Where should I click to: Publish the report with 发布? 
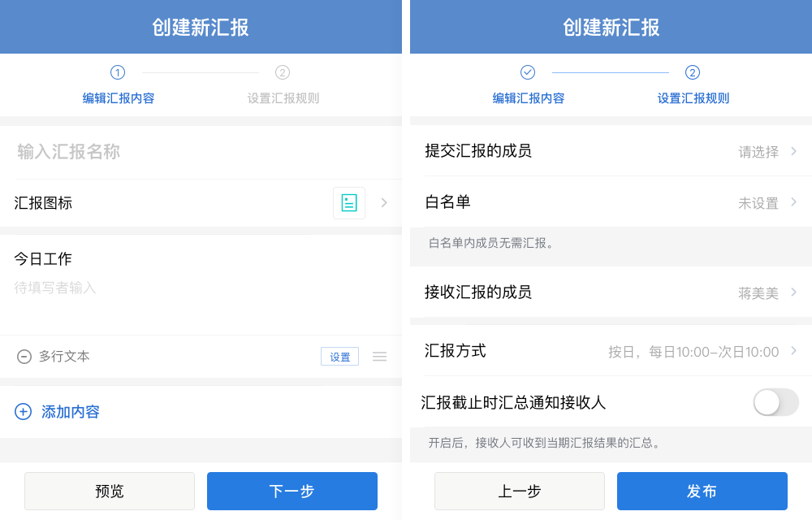[x=702, y=491]
